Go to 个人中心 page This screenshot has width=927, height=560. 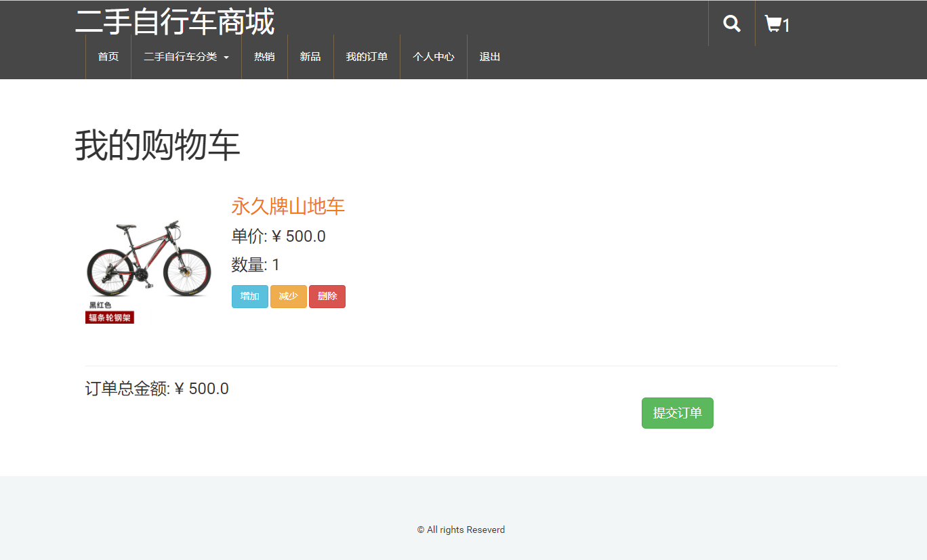pyautogui.click(x=434, y=57)
